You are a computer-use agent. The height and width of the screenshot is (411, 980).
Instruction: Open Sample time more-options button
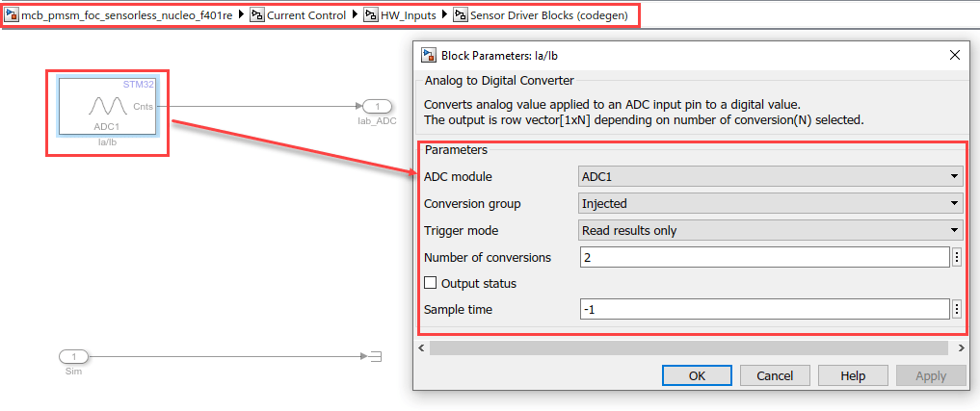pos(956,309)
